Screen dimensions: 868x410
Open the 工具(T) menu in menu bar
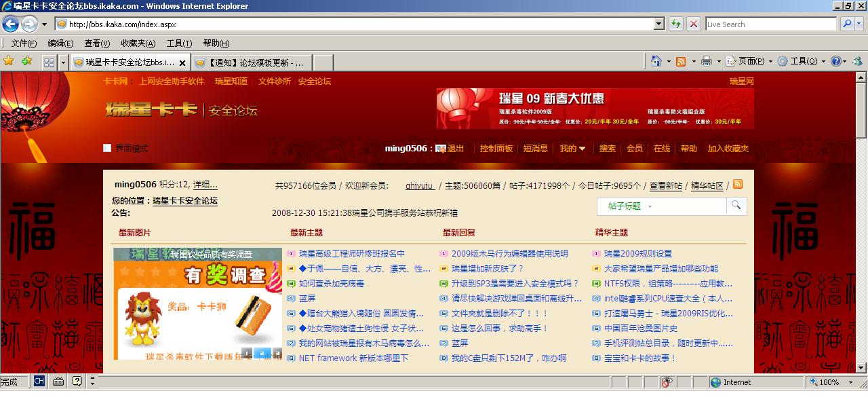(179, 43)
